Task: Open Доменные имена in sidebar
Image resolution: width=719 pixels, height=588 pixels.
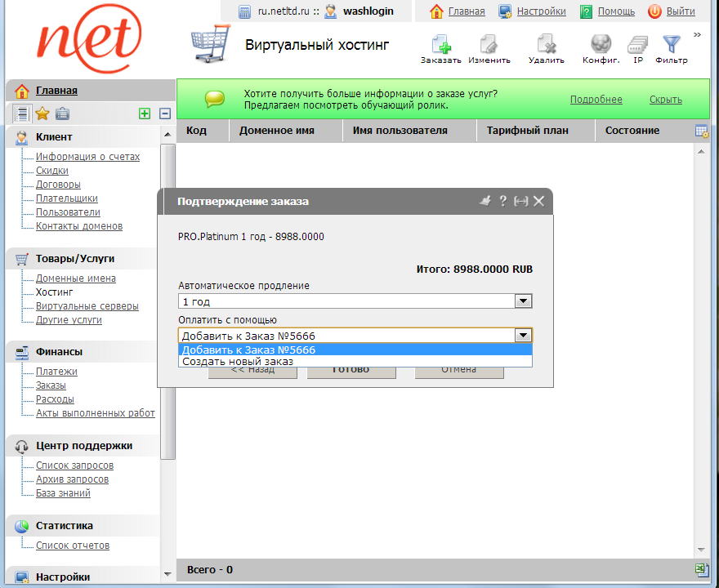Action: pos(75,278)
